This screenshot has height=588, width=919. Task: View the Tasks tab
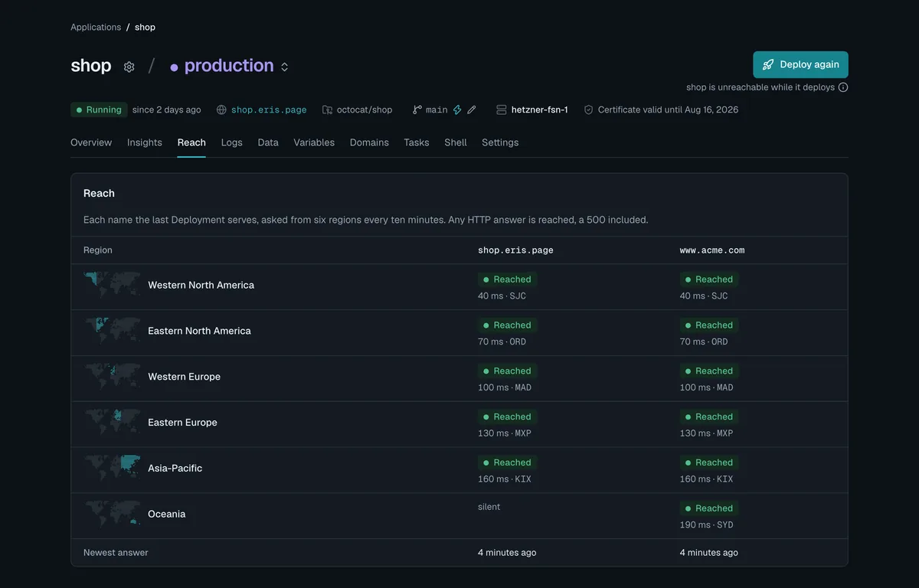tap(417, 142)
